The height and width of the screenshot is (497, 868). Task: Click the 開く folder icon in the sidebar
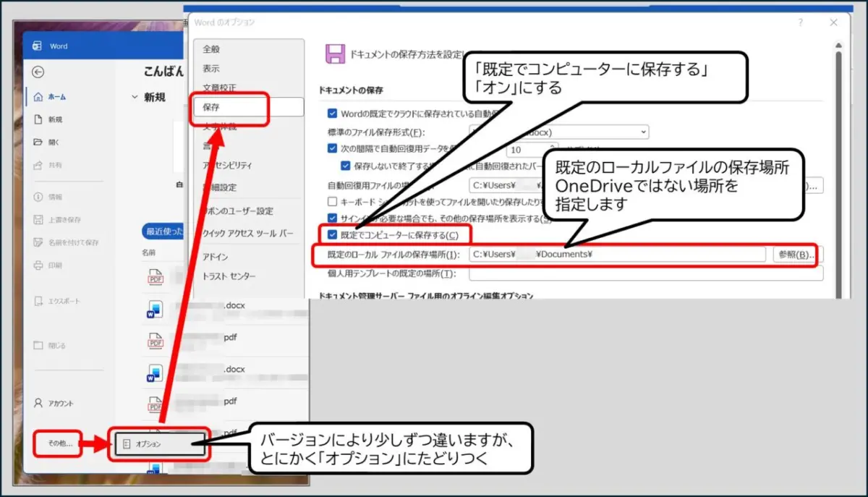click(38, 142)
